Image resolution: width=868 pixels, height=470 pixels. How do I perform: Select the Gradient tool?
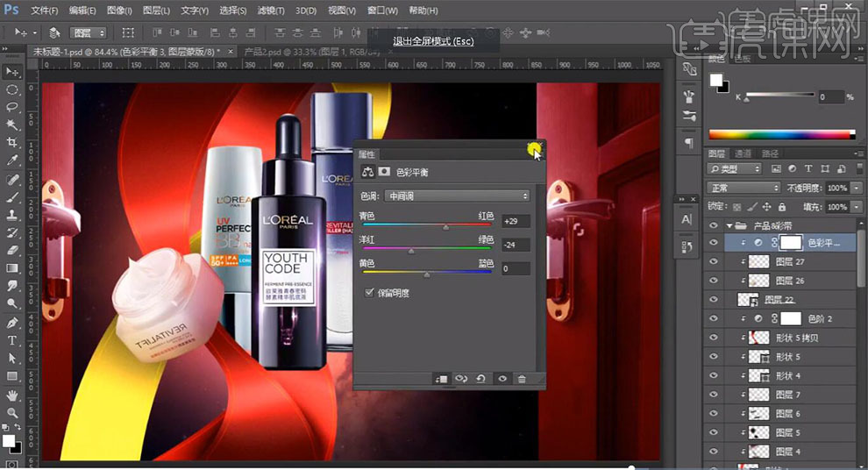tap(11, 268)
